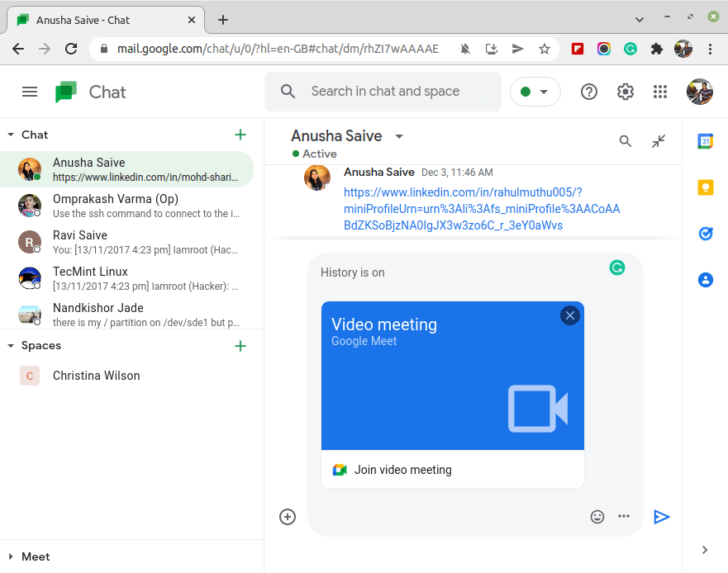The height and width of the screenshot is (573, 728).
Task: Expand the Anusha Saive name dropdown
Action: [399, 136]
